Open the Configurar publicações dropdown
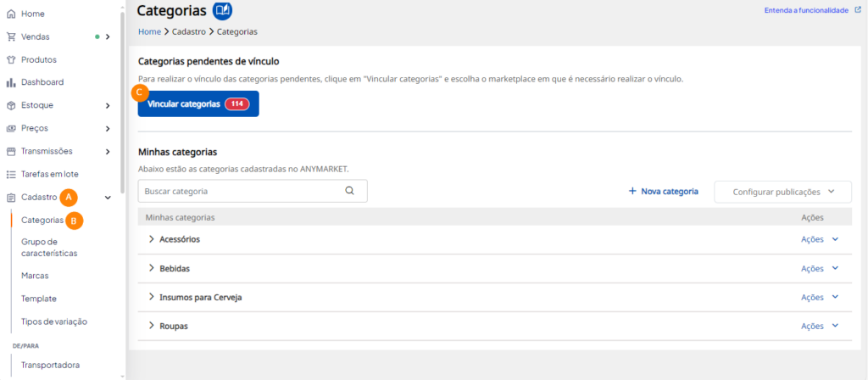 click(782, 192)
